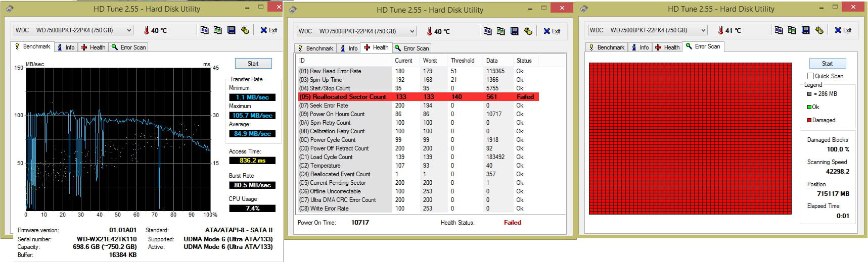Copy text to clipboard in Error Scan window
Image resolution: width=868 pixels, height=262 pixels.
pyautogui.click(x=779, y=30)
